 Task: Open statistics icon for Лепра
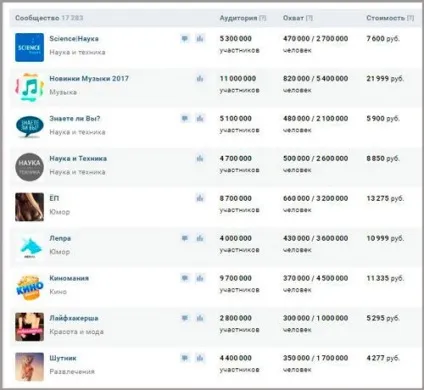(x=200, y=238)
